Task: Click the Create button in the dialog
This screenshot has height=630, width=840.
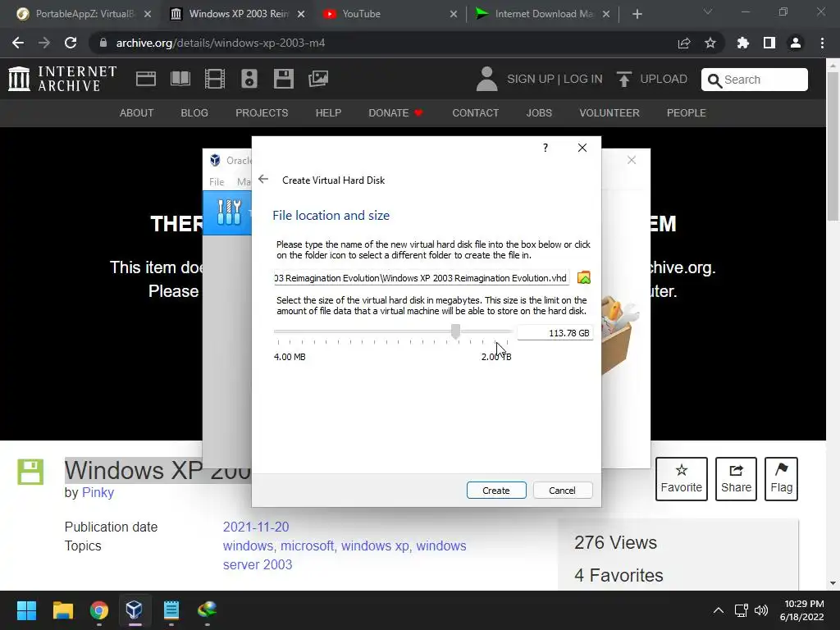Action: point(496,491)
